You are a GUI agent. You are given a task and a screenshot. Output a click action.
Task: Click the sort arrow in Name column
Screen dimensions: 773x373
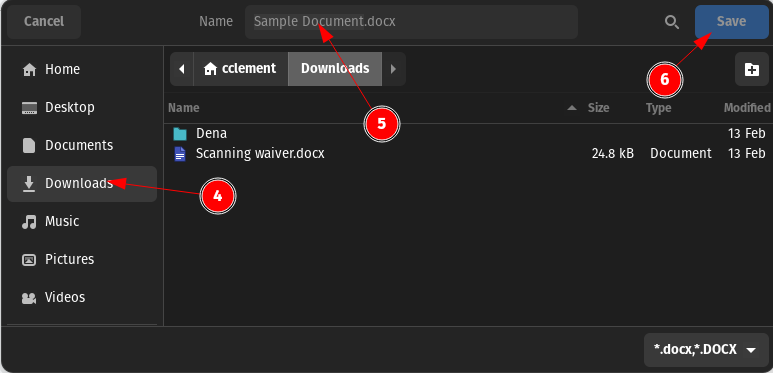click(572, 107)
